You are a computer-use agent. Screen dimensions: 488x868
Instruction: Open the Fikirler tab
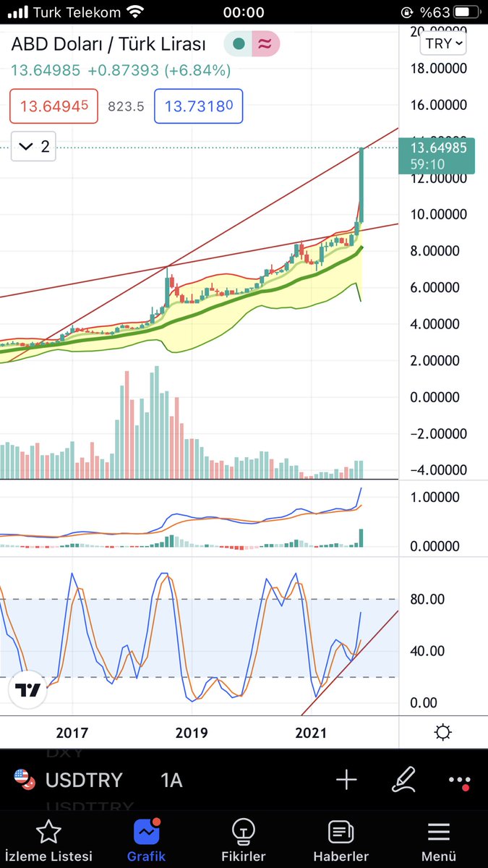pos(244,841)
